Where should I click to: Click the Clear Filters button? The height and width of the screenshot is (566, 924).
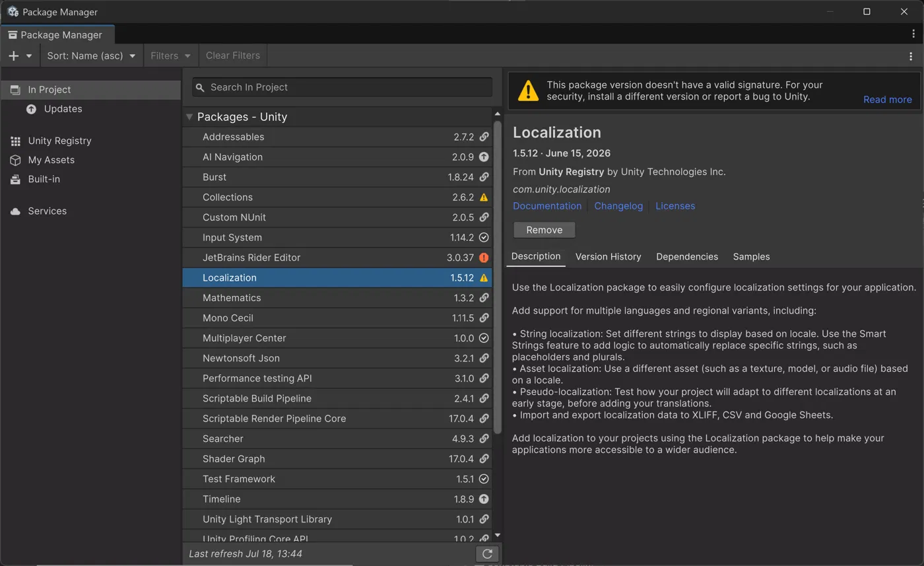pyautogui.click(x=233, y=55)
